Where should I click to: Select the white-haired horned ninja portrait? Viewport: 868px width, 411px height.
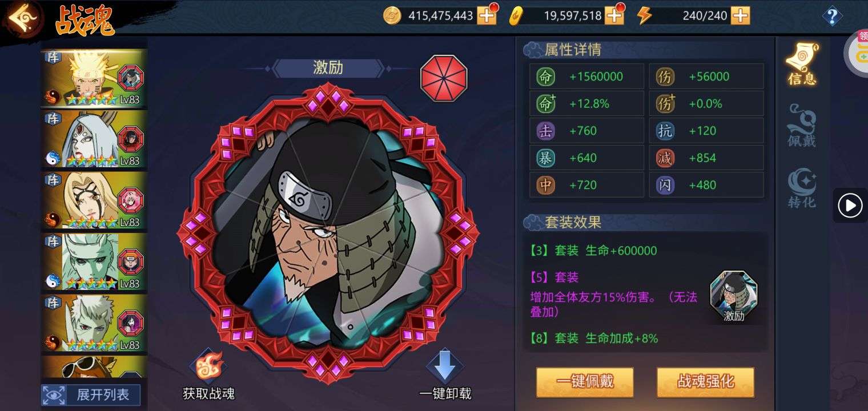pos(95,140)
